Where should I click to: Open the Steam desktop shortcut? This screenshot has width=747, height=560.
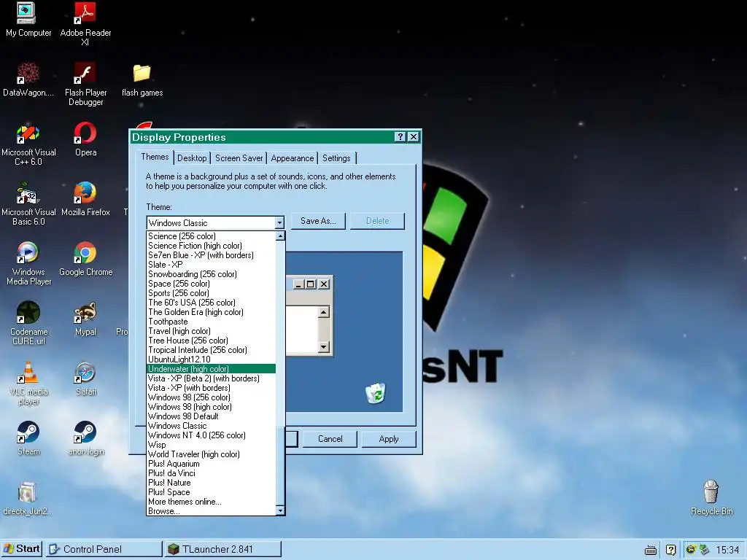point(28,438)
